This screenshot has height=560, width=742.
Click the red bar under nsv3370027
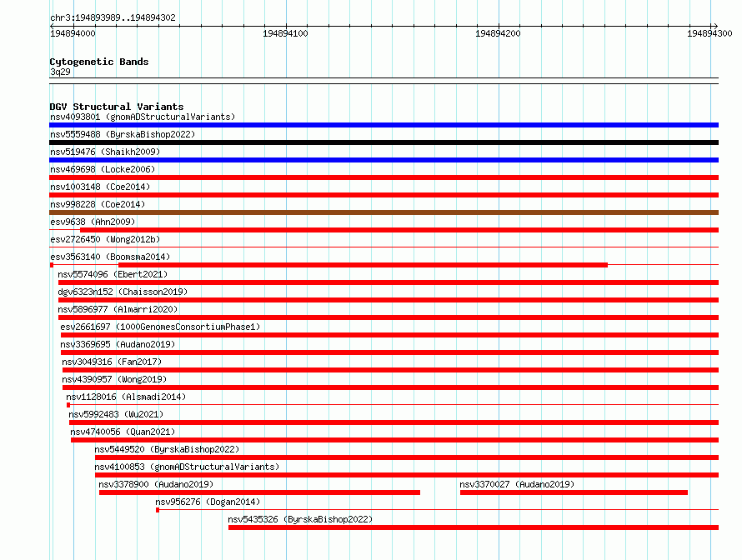(x=574, y=492)
